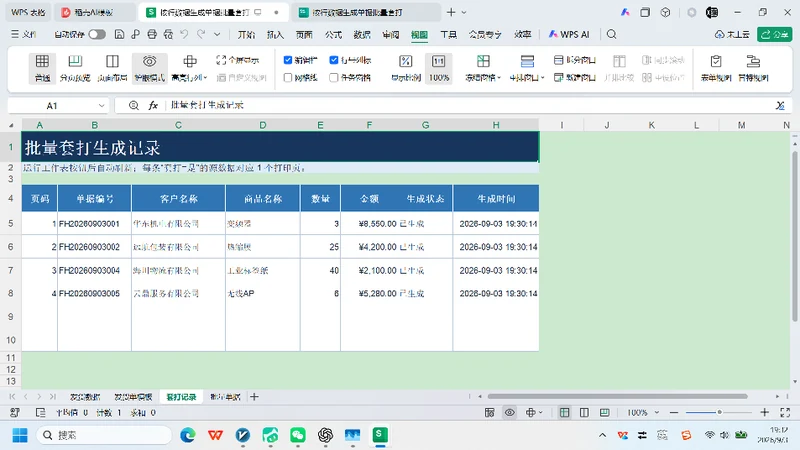Viewport: 800px width, 450px height.
Task: Uncheck the Row and Column Headers checkbox
Action: click(x=334, y=60)
